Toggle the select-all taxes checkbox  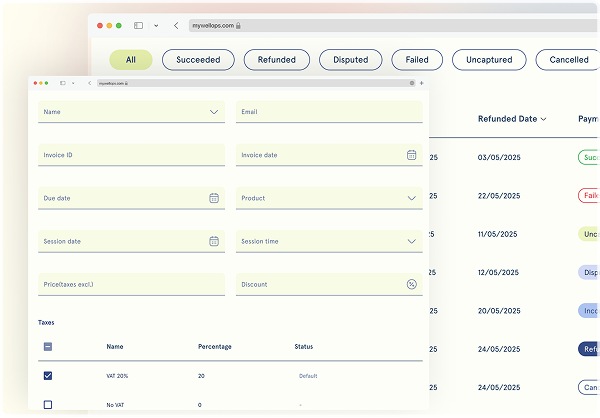[x=48, y=347]
